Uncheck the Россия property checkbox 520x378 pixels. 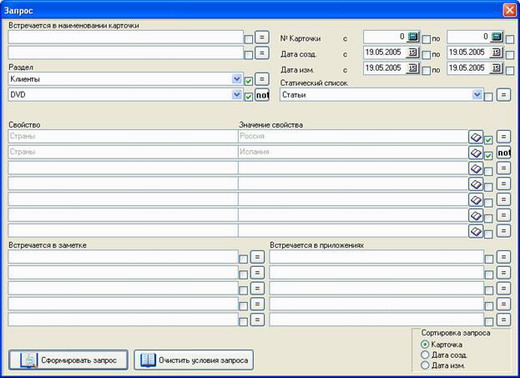coord(488,140)
